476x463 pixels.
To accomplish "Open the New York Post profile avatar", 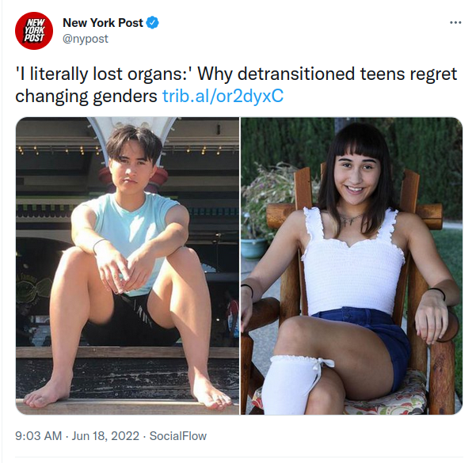I will (x=34, y=31).
